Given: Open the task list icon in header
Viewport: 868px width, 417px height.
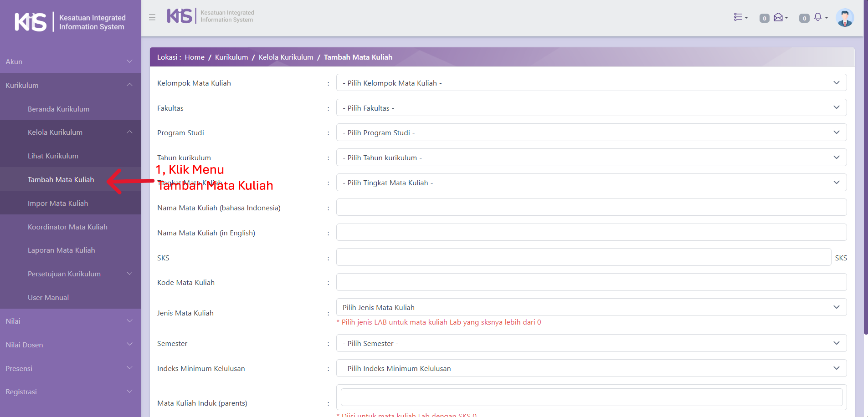Looking at the screenshot, I should [740, 17].
